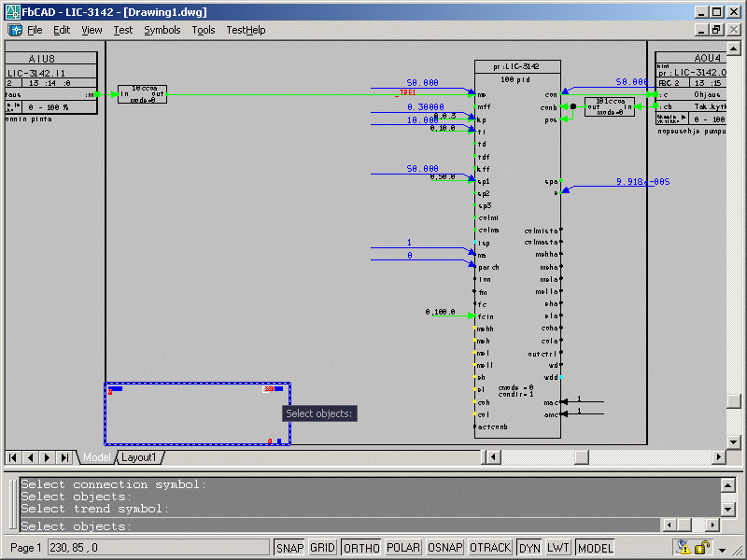Screen dimensions: 747x560
Task: Open the TestHelp menu
Action: tap(246, 30)
